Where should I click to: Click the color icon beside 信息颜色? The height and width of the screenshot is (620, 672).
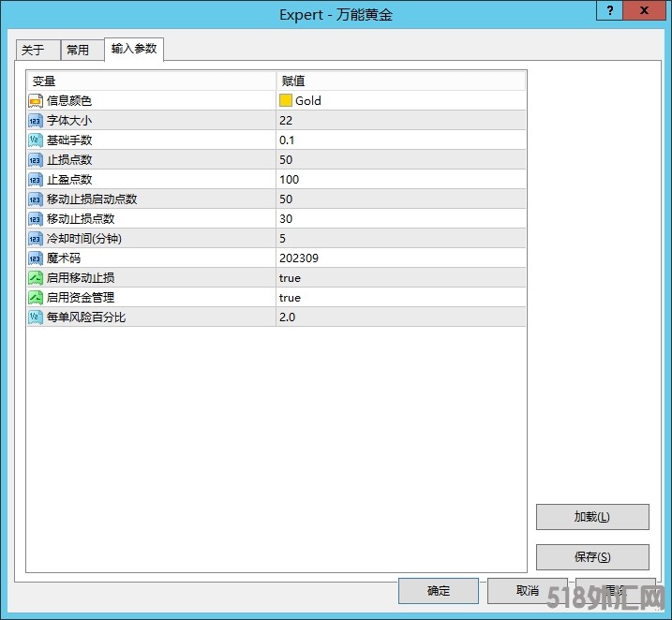36,101
